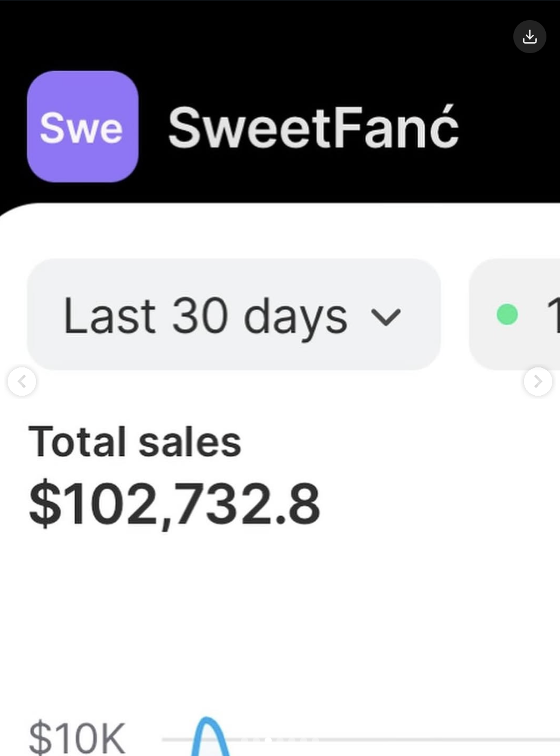Select the right carousel arrow
560x756 pixels.
[538, 382]
